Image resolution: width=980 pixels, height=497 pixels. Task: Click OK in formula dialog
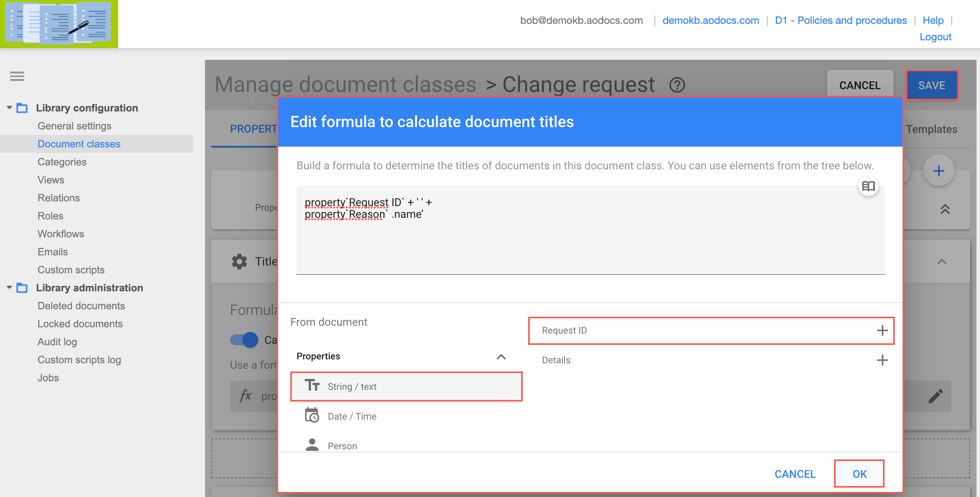860,474
